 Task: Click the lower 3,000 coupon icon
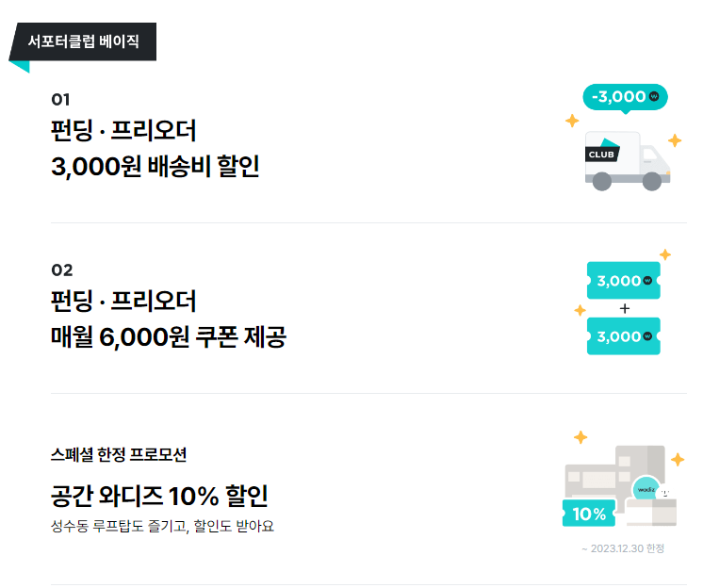point(623,335)
